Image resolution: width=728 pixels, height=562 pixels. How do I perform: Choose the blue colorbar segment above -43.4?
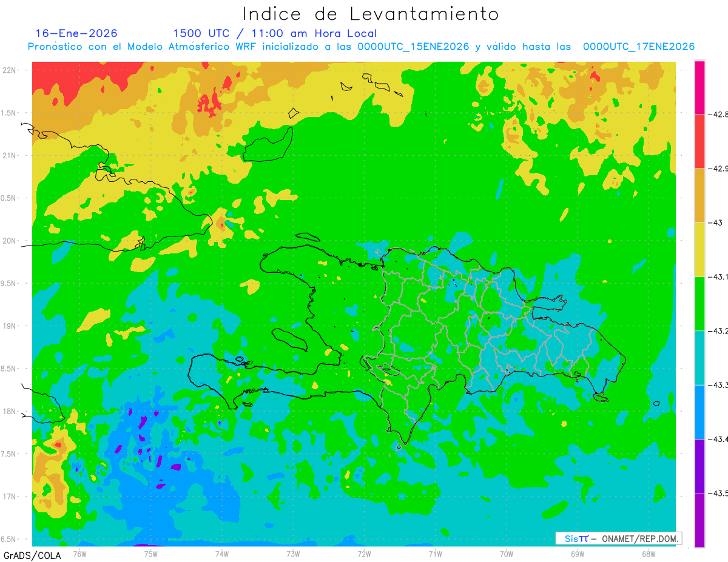tap(699, 412)
